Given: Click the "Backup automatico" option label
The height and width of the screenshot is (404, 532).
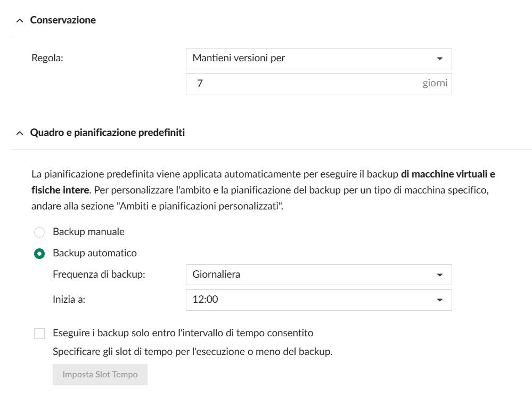Looking at the screenshot, I should 95,253.
